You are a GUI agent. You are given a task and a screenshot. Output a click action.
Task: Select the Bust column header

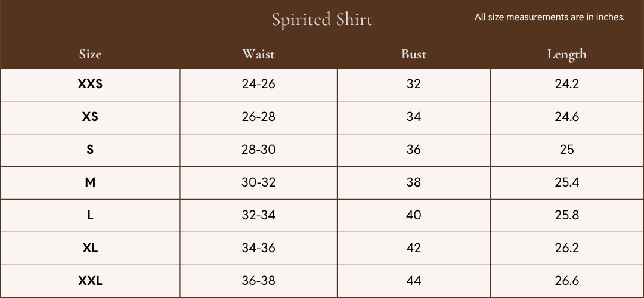[414, 54]
